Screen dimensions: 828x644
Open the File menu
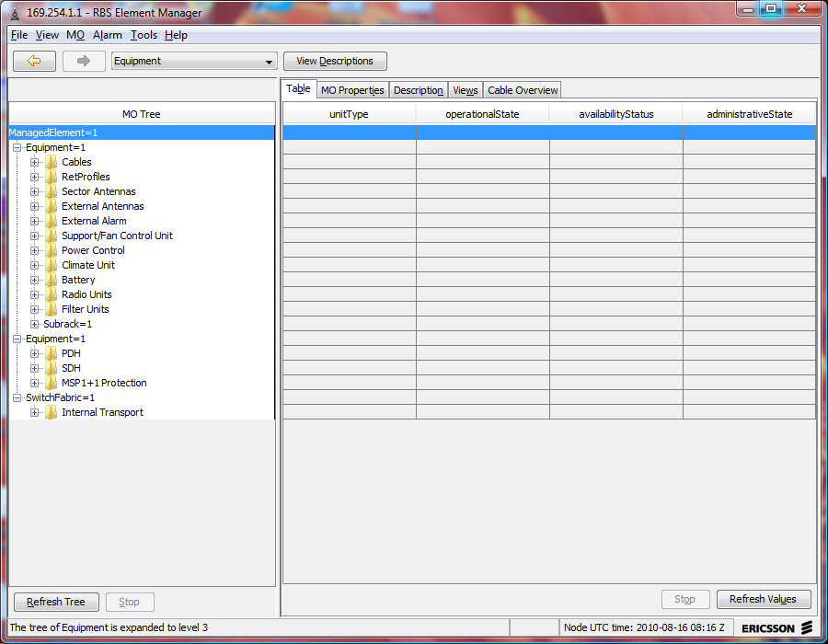tap(19, 35)
